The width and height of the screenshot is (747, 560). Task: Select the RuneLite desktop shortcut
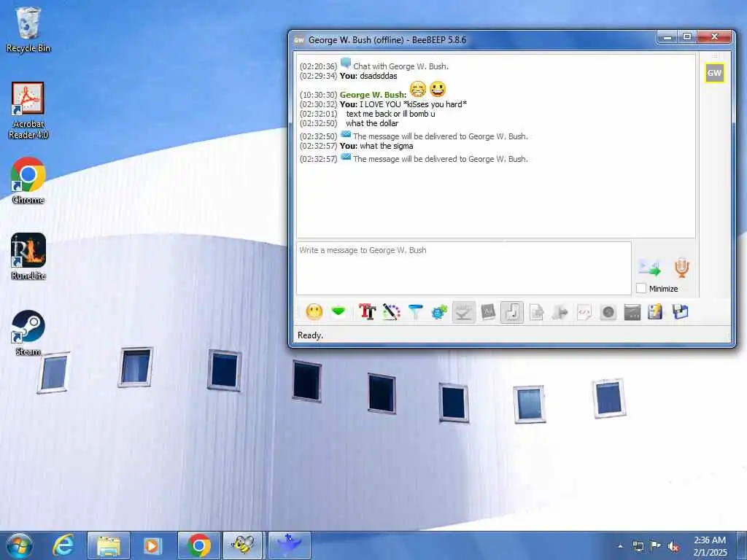28,256
